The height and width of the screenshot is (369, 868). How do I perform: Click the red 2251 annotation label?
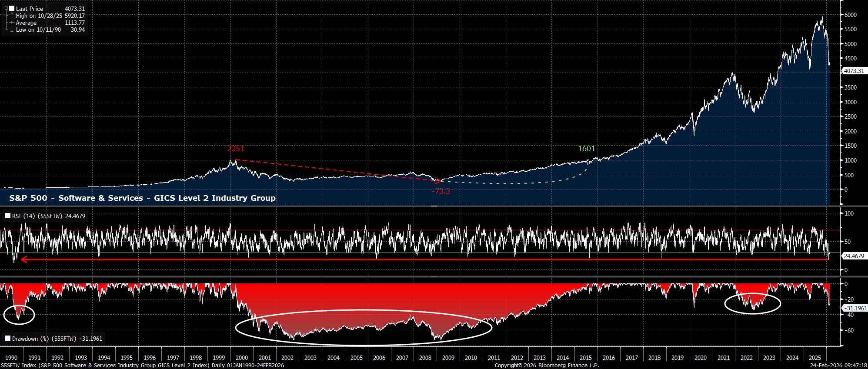(236, 149)
